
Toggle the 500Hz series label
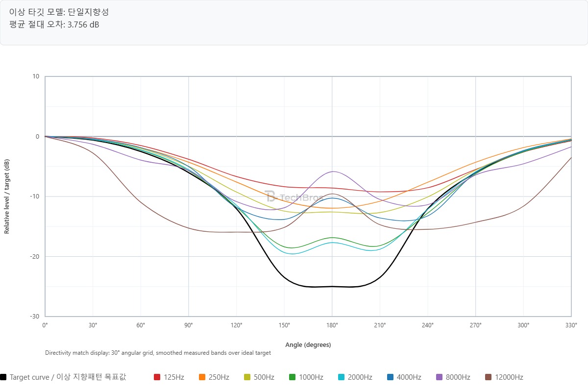click(x=264, y=377)
